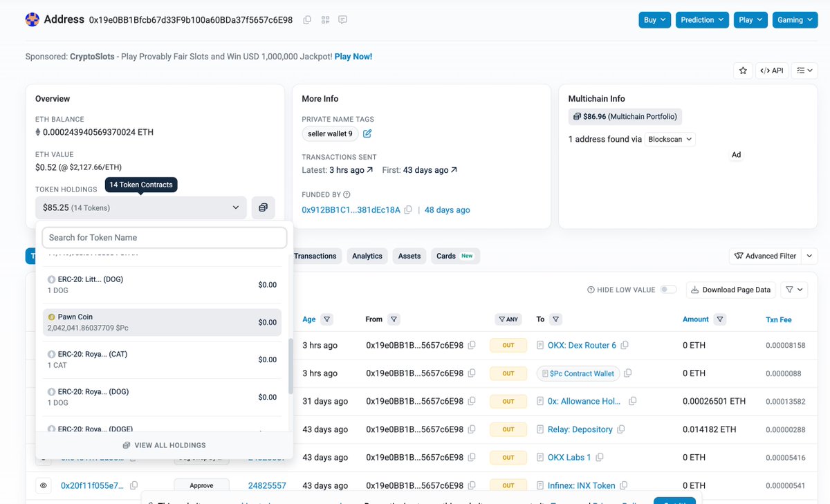The image size is (830, 504).
Task: Open the $86.96 Multichain Portfolio badge
Action: coord(626,116)
